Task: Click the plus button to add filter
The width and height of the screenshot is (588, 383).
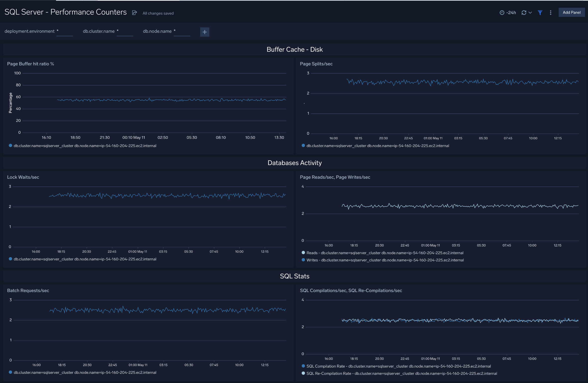Action: 205,32
